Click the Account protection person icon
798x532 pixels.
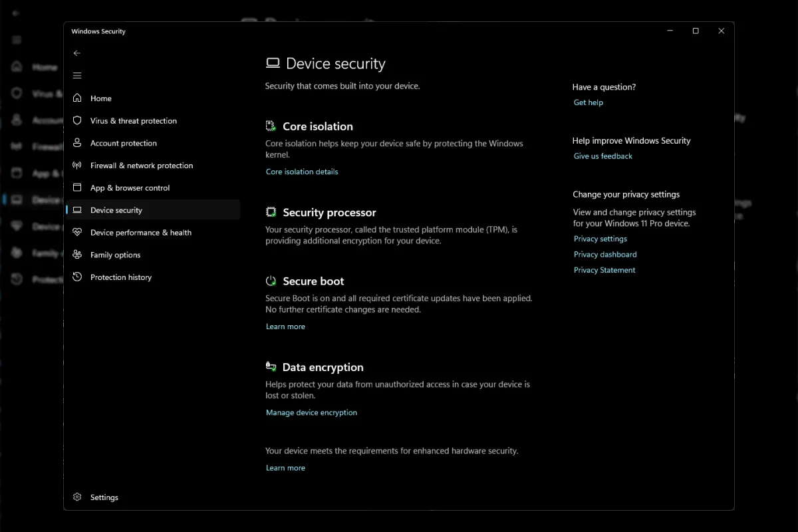(77, 143)
